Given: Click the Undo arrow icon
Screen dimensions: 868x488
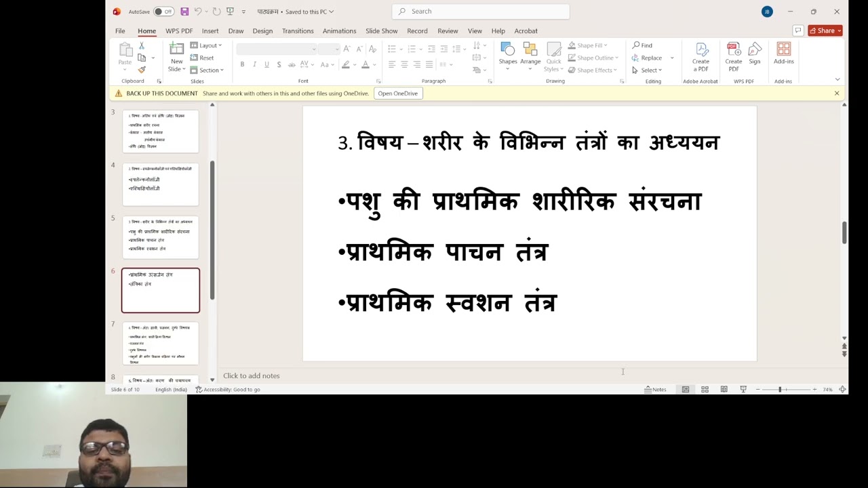Looking at the screenshot, I should pyautogui.click(x=197, y=12).
